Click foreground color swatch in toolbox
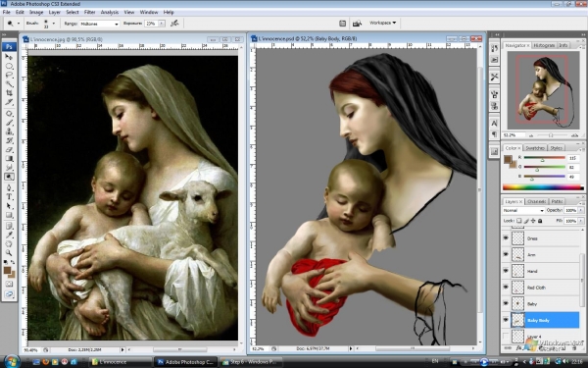 [x=7, y=271]
